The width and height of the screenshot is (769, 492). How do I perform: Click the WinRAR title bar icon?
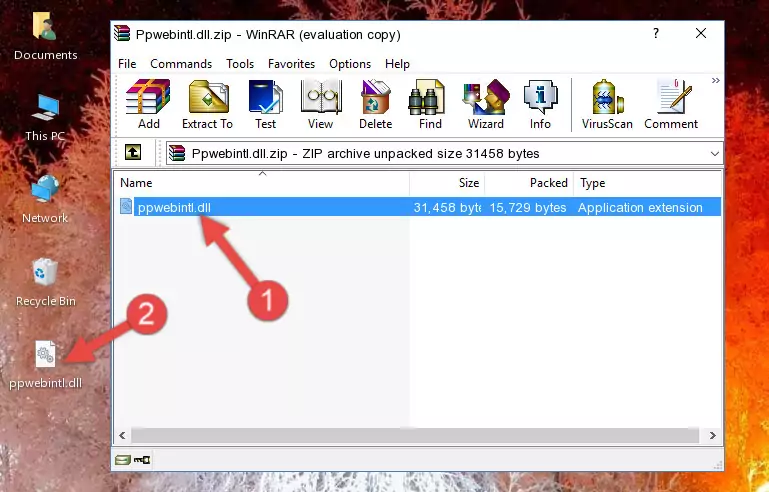pyautogui.click(x=122, y=33)
